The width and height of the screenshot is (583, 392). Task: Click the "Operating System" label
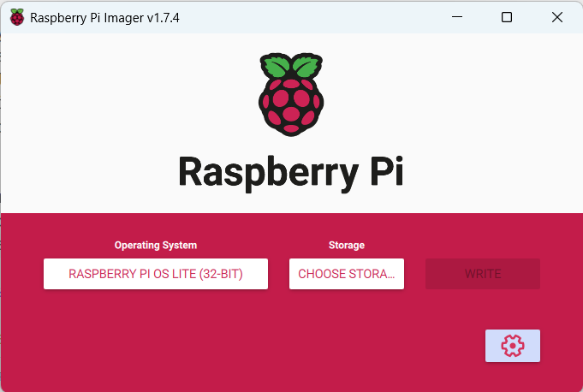pos(156,245)
